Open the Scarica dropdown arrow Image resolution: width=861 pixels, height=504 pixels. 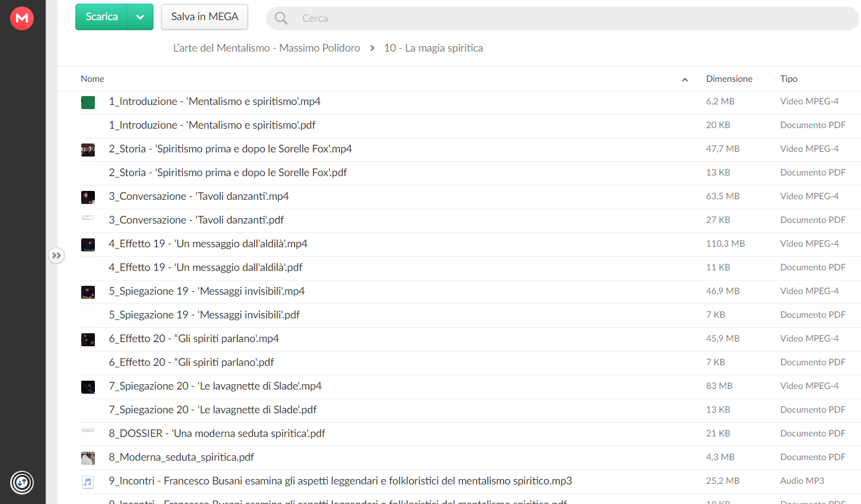tap(141, 17)
